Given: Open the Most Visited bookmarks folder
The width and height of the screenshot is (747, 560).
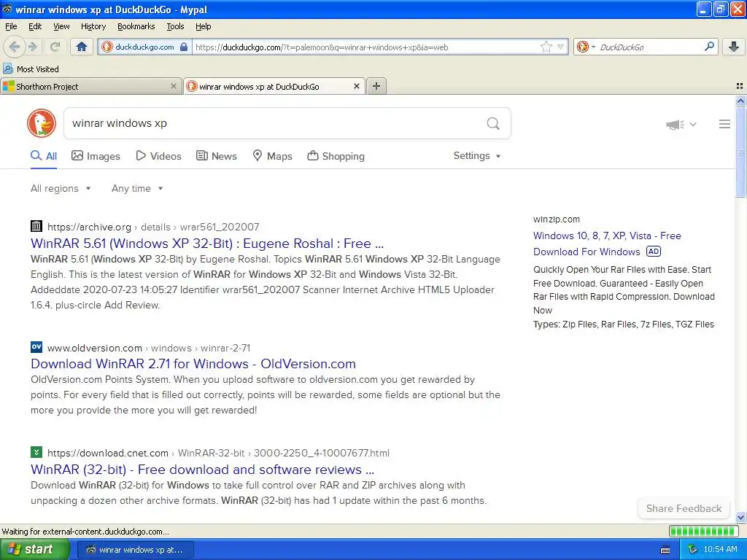Looking at the screenshot, I should [x=31, y=69].
